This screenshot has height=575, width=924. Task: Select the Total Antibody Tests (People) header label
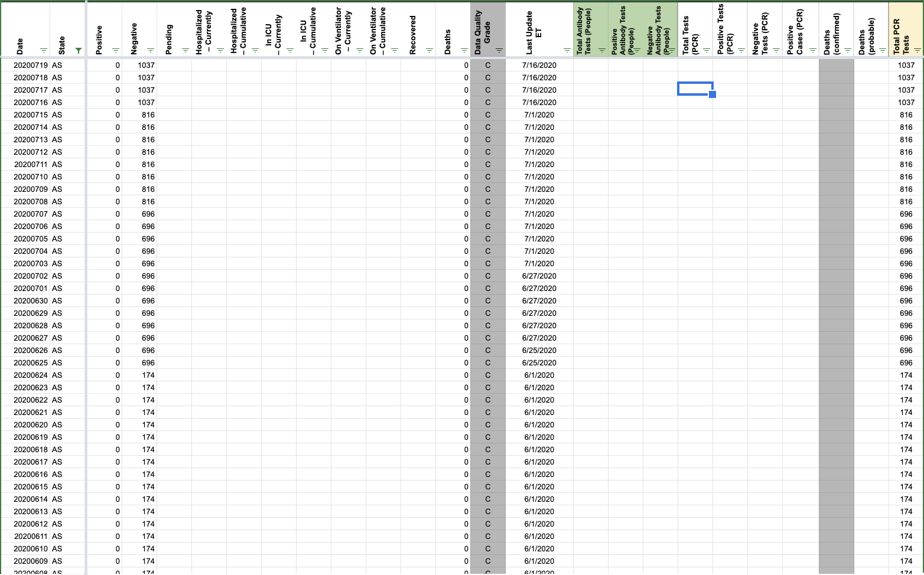pyautogui.click(x=584, y=31)
